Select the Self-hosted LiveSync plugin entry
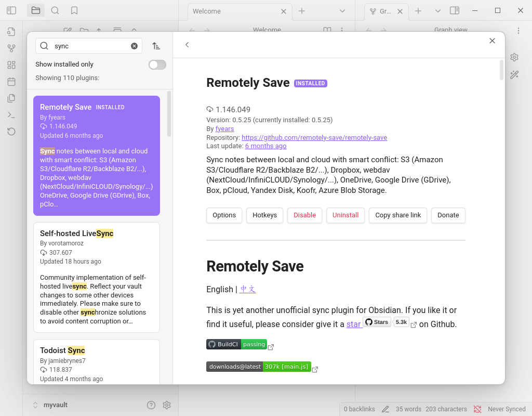532x416 pixels. click(97, 277)
